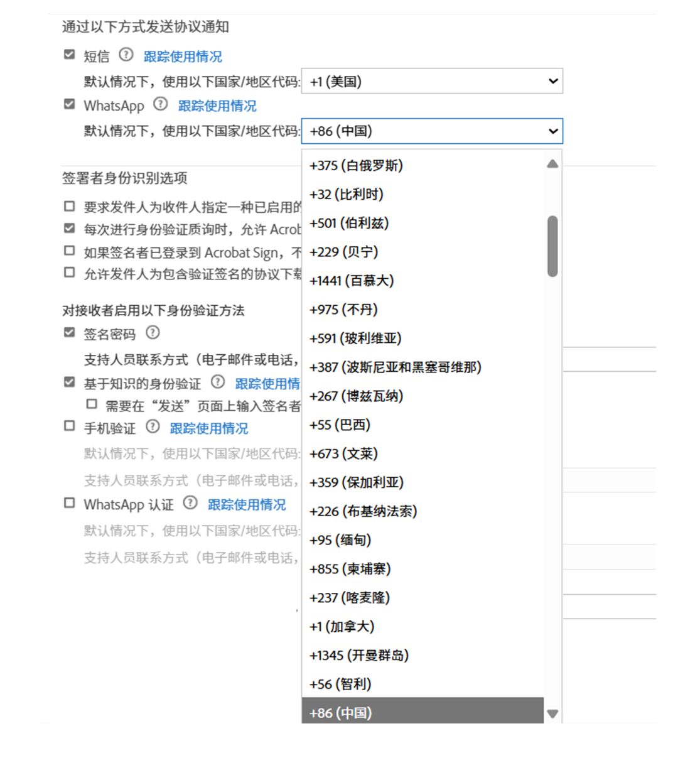Enable the WhatsApp 认证 checkbox
Image resolution: width=700 pixels, height=758 pixels.
point(70,503)
